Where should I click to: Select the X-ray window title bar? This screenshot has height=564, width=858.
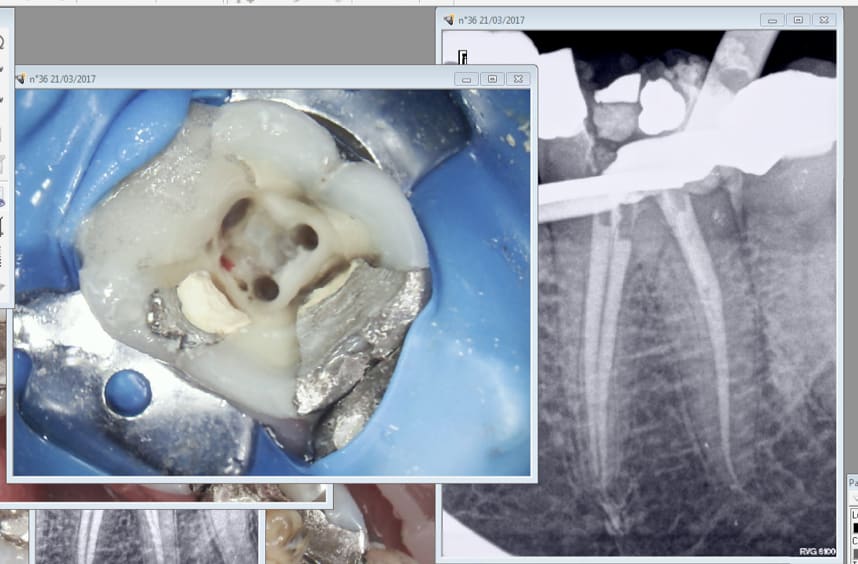pyautogui.click(x=620, y=20)
